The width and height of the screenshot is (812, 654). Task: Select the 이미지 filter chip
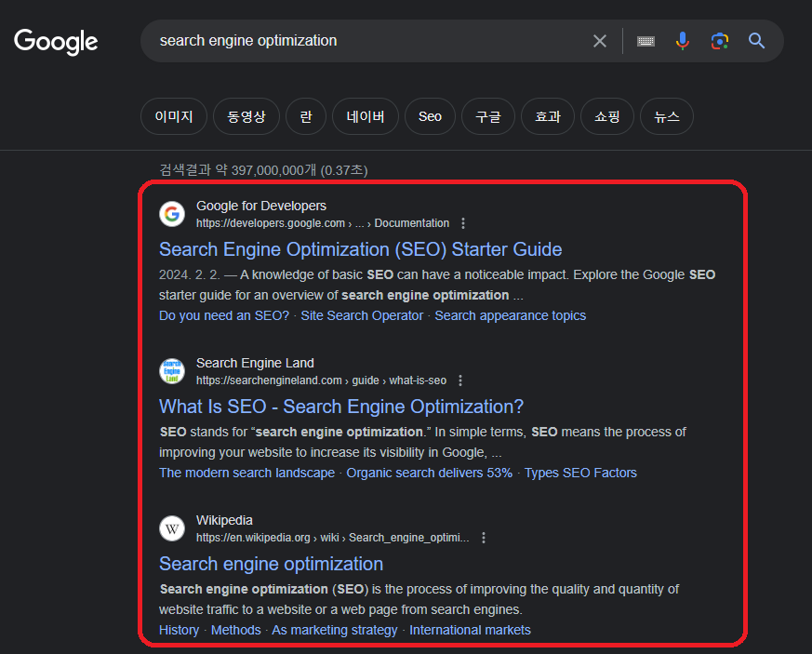point(174,116)
